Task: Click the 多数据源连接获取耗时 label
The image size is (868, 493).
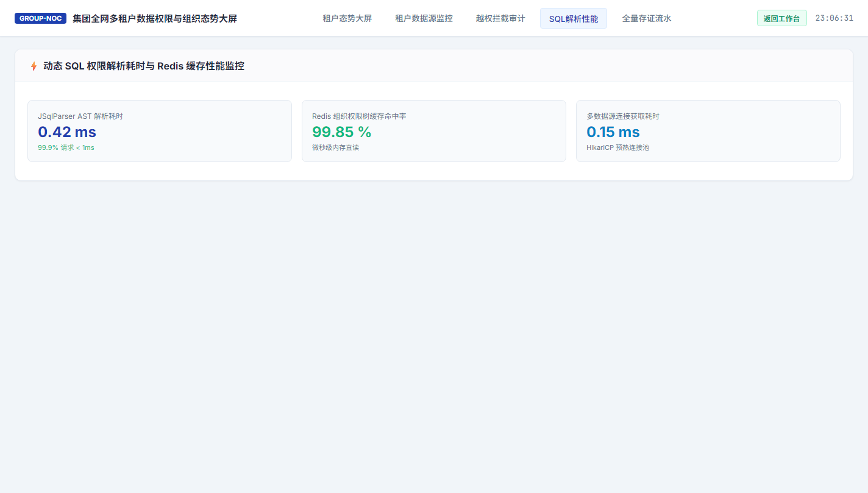Action: click(623, 116)
